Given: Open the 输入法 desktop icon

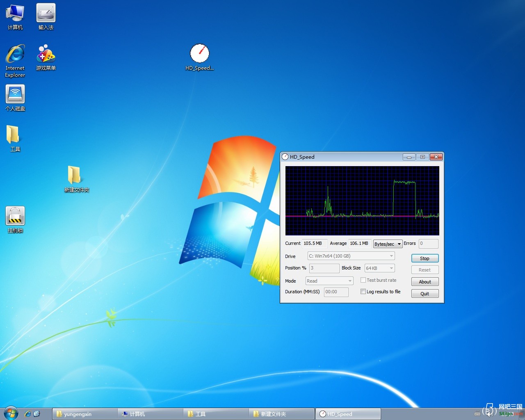Looking at the screenshot, I should pyautogui.click(x=46, y=17).
